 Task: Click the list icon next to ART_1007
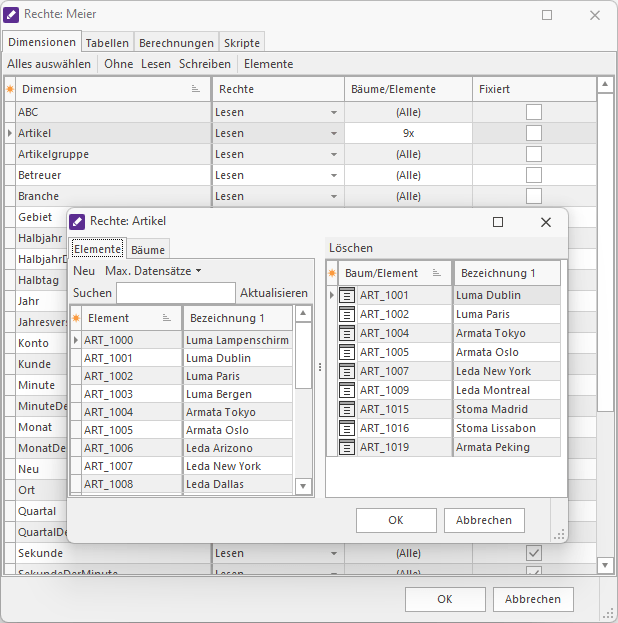[x=347, y=371]
